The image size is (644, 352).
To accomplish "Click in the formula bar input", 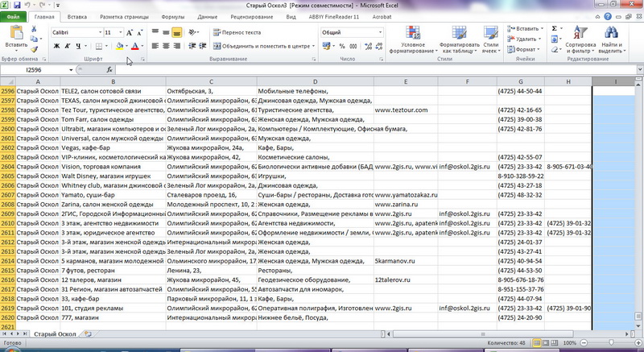I will tap(375, 70).
